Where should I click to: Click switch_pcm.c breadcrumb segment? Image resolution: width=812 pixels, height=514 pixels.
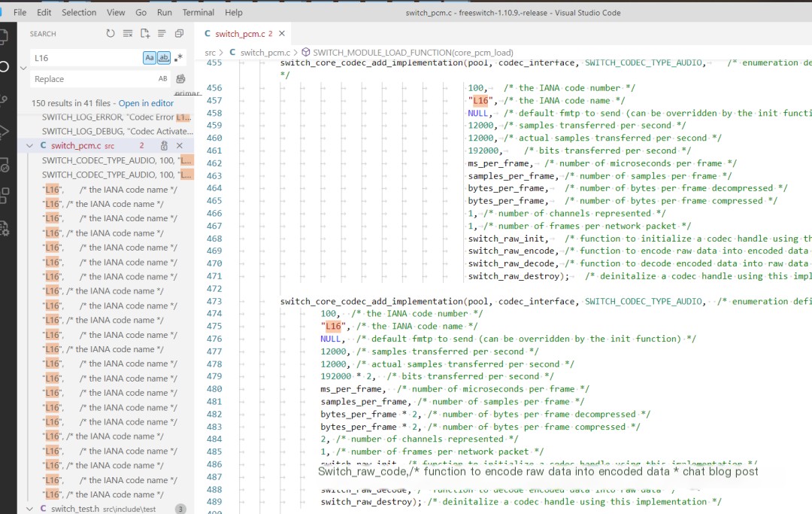(x=265, y=53)
